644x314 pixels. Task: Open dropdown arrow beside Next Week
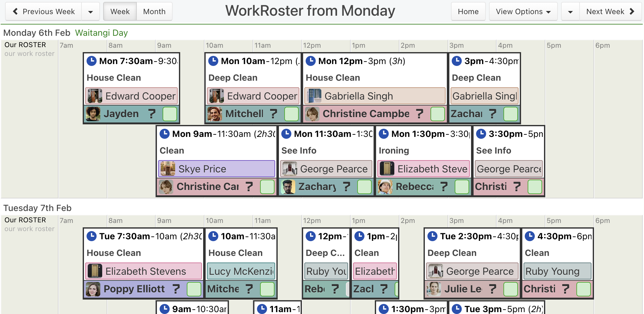(x=570, y=12)
